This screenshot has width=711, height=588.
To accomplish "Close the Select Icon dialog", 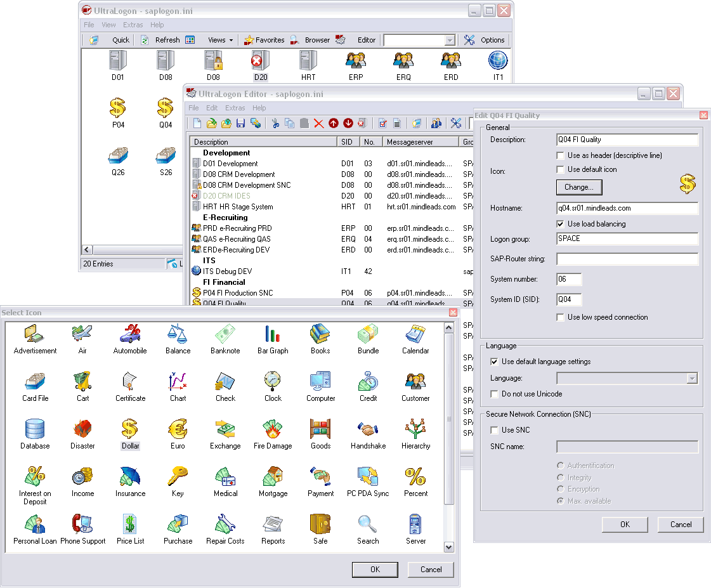I will pos(452,313).
